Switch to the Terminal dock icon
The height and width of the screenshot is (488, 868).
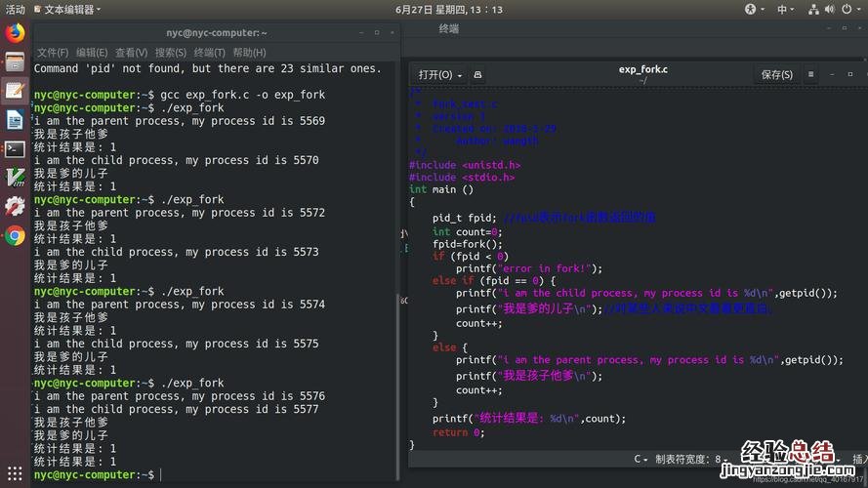15,149
